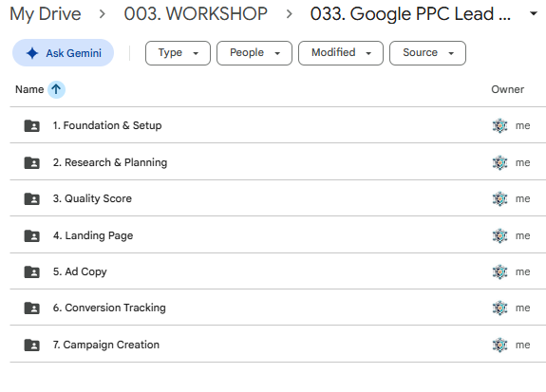The image size is (546, 392).
Task: Select the 2. Research & Planning folder name
Action: [x=110, y=162]
